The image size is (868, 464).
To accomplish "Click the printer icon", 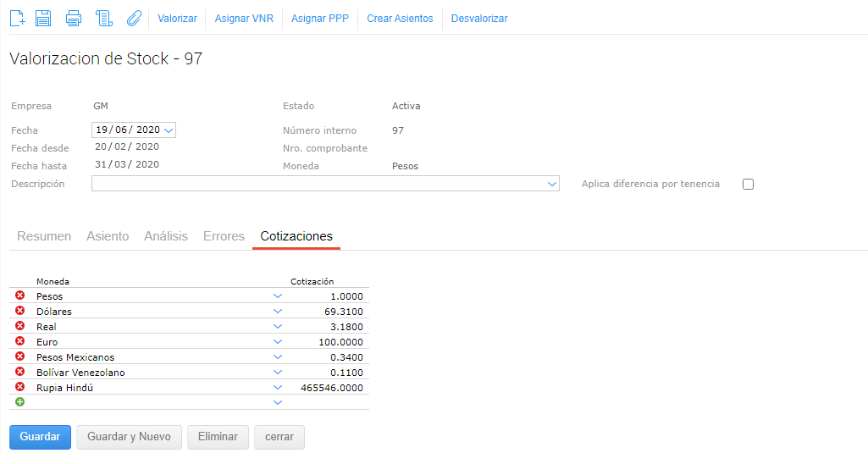I will 74,18.
